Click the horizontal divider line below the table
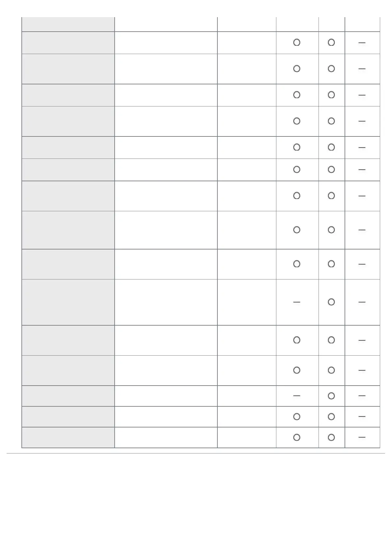Viewport: 392px width, 555px height. [196, 453]
